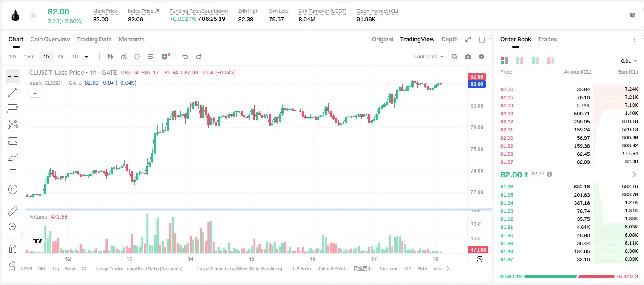The height and width of the screenshot is (285, 644).
Task: Switch to the Trades tab
Action: (548, 39)
